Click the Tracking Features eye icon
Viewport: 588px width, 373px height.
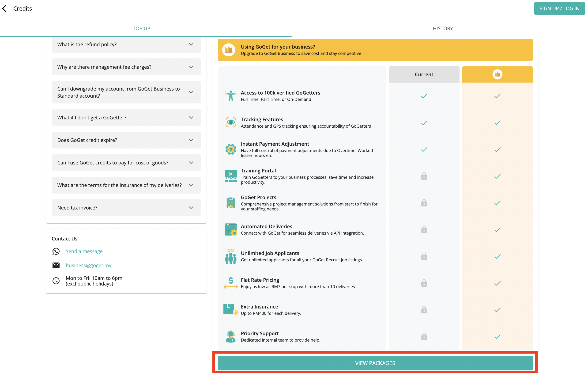coord(230,122)
